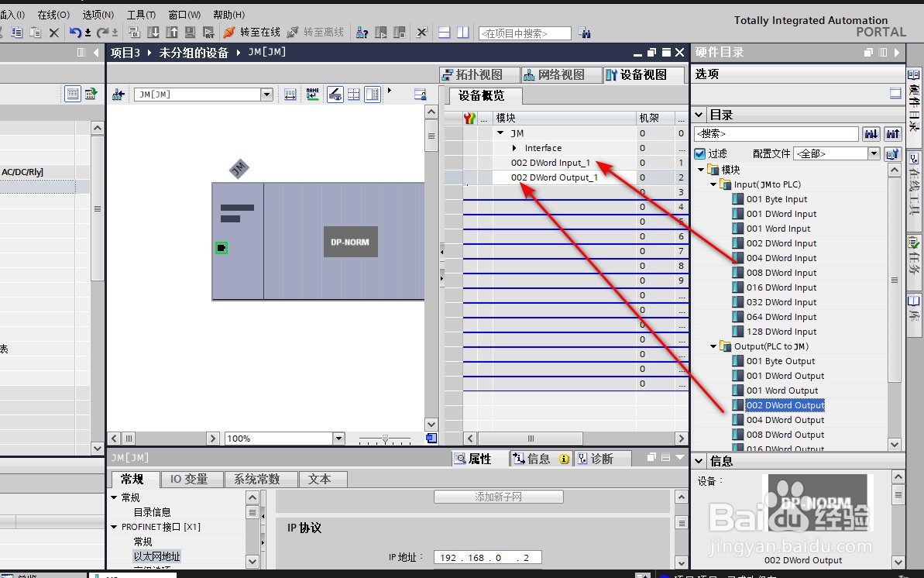This screenshot has height=578, width=924.
Task: Expand the Interface row in device overview
Action: 514,148
